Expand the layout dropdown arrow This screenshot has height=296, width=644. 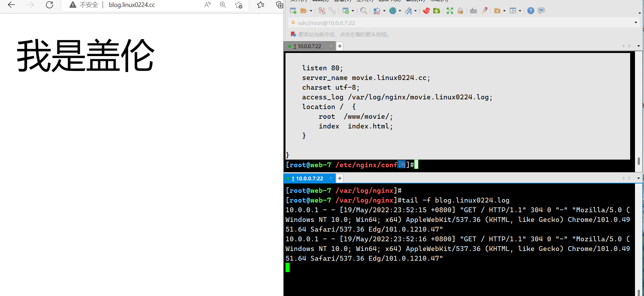520,11
